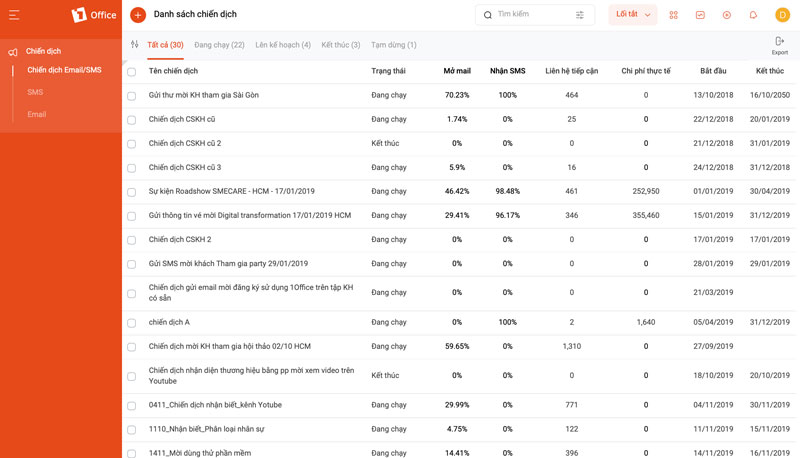The height and width of the screenshot is (458, 800).
Task: Open the calendar check icon
Action: (x=700, y=15)
